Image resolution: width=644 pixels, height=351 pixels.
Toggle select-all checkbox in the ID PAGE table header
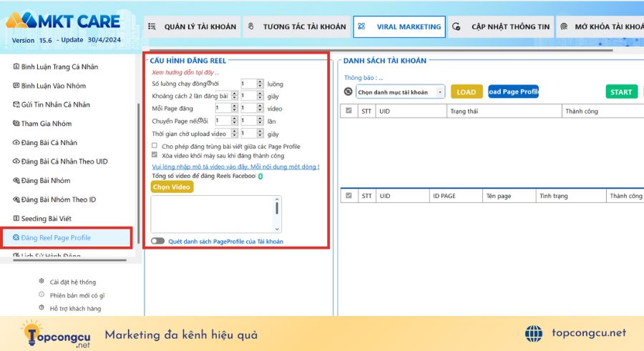click(348, 195)
